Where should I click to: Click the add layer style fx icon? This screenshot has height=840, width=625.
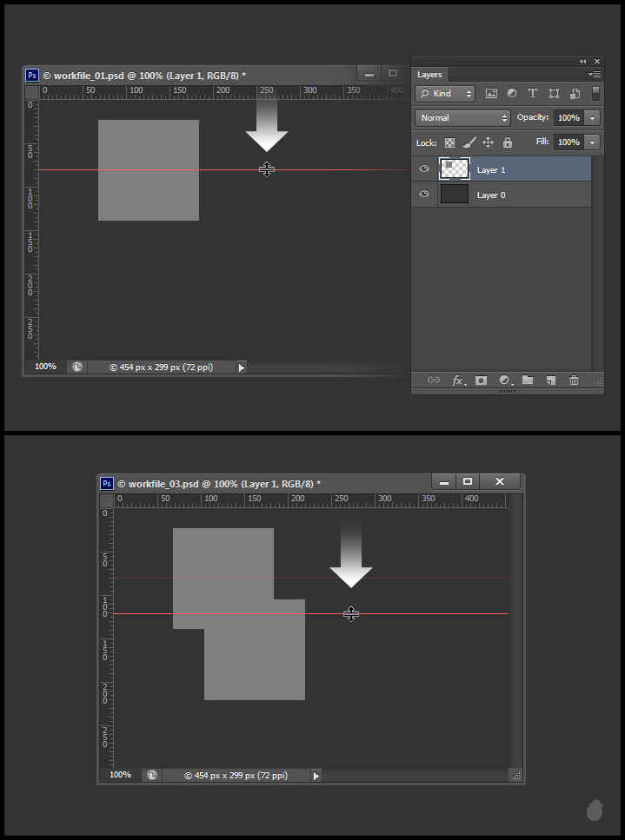[457, 380]
